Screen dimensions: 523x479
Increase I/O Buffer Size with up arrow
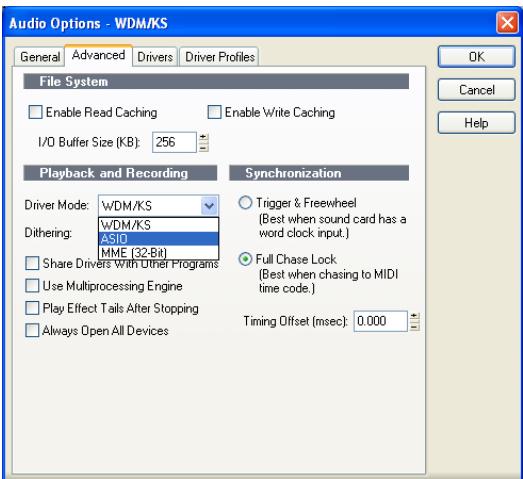pyautogui.click(x=203, y=137)
